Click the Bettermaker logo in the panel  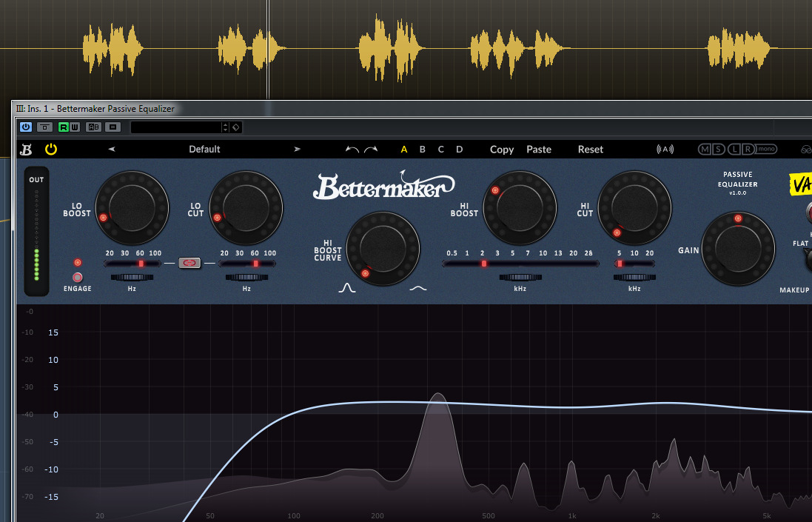(x=383, y=186)
